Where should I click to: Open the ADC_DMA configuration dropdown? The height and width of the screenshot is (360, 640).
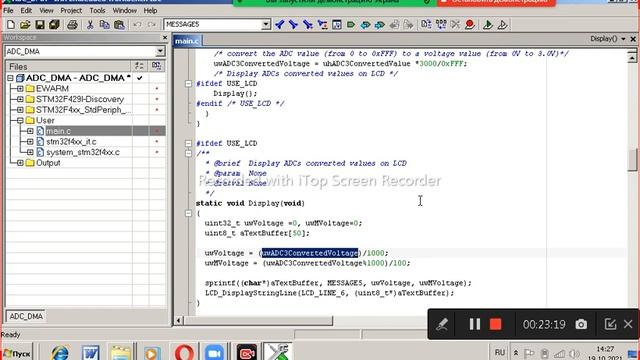pyautogui.click(x=160, y=51)
